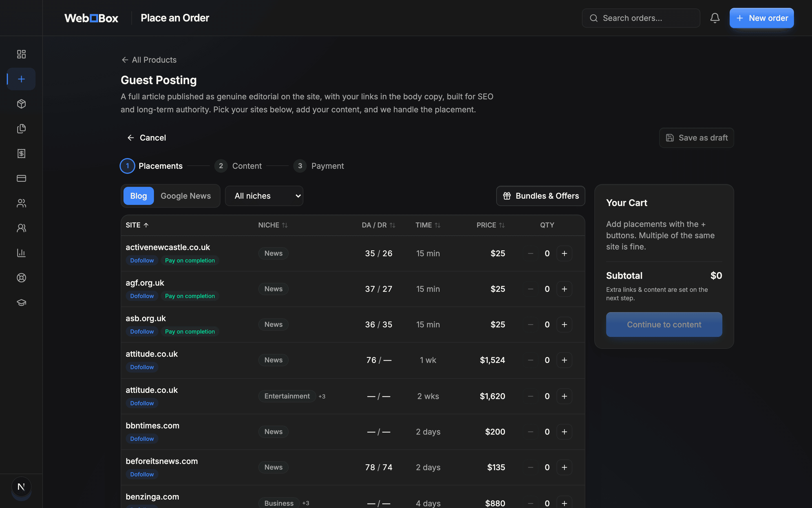
Task: Click Save as draft
Action: click(x=697, y=138)
